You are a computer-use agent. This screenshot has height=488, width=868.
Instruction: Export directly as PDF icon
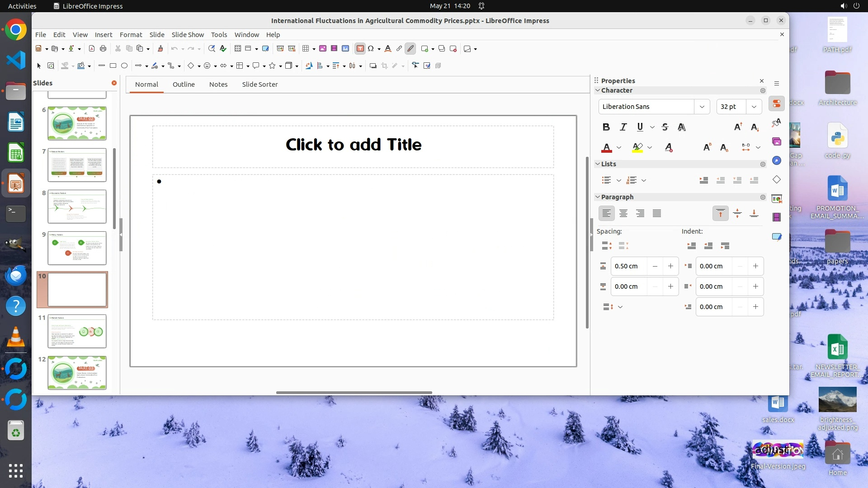(x=92, y=49)
